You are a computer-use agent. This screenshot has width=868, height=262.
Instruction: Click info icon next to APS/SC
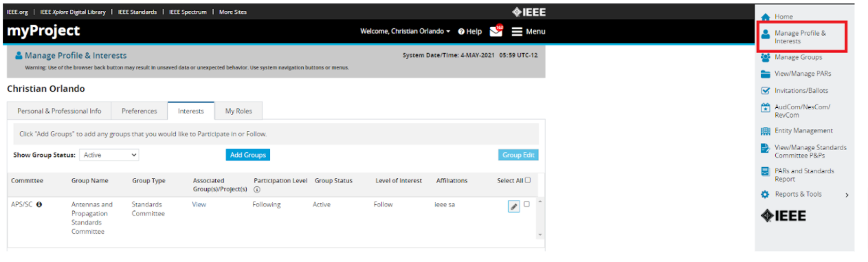point(39,204)
